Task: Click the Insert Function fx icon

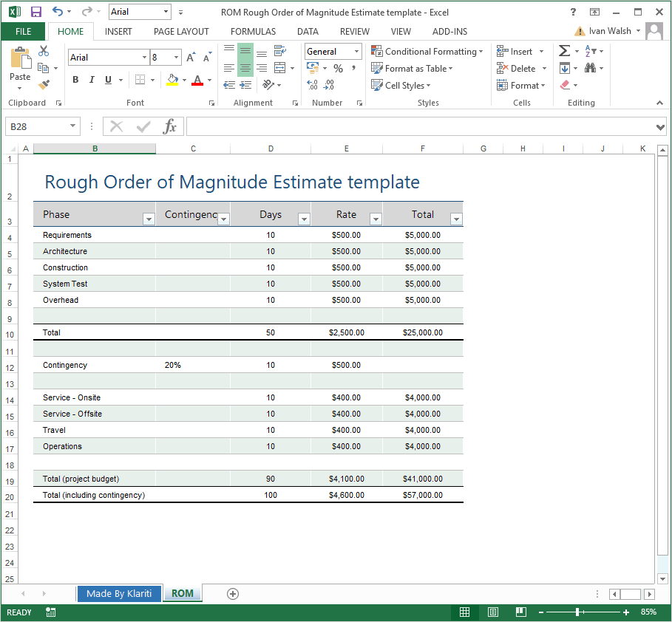Action: point(170,126)
